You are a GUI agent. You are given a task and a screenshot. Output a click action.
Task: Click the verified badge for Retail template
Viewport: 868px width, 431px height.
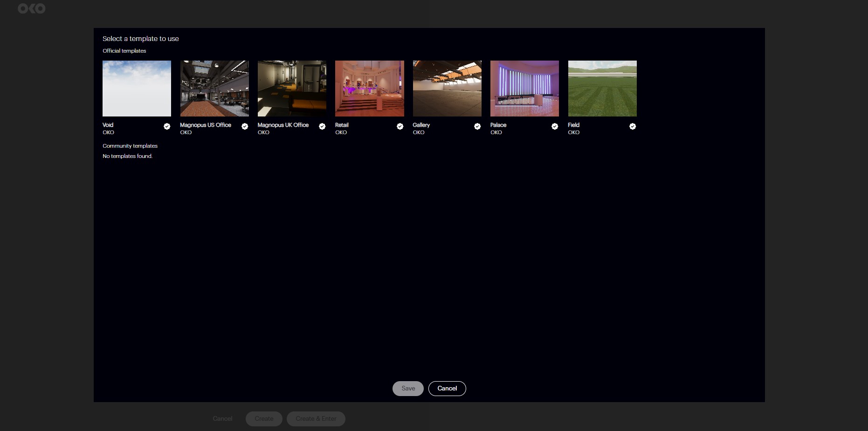click(400, 126)
